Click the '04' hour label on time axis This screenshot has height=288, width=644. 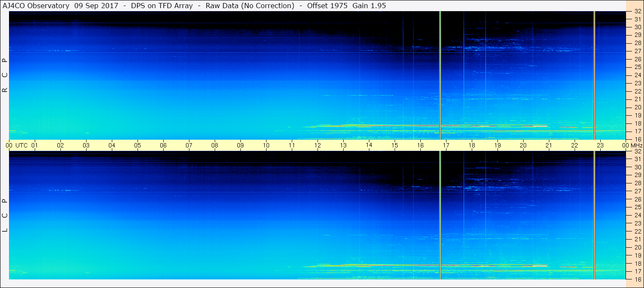coord(112,145)
